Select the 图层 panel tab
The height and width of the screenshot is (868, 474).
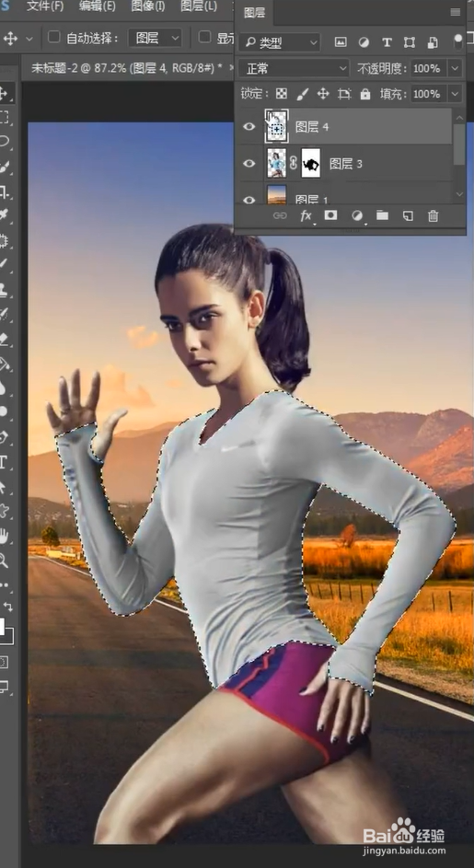point(254,13)
